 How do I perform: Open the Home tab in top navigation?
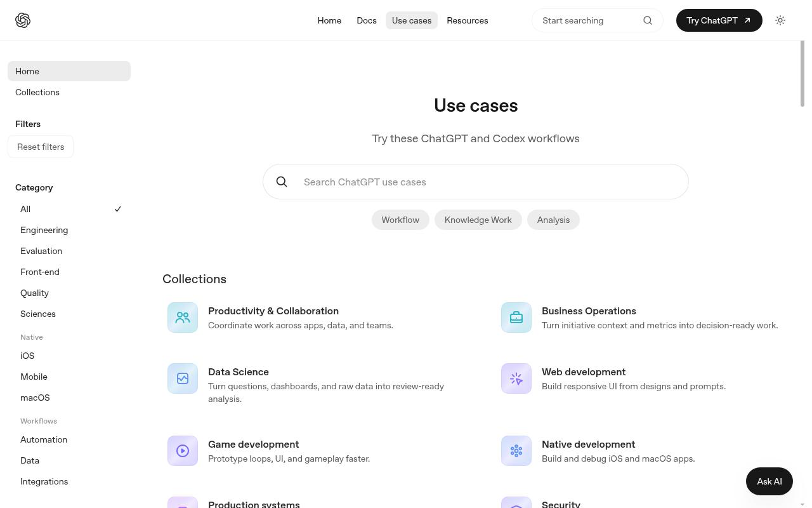(329, 20)
